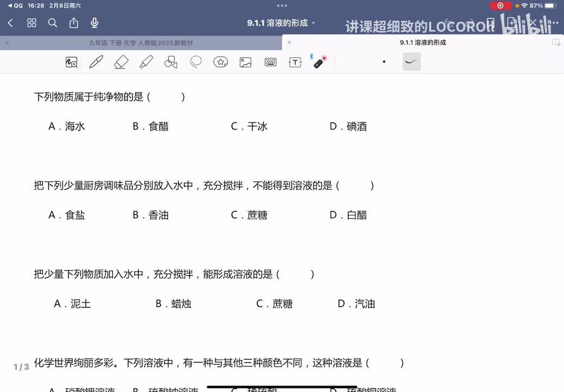Viewport: 564px width, 392px height.
Task: Tap option C. 蔗糖 in the 厨房调味品 question
Action: click(249, 215)
